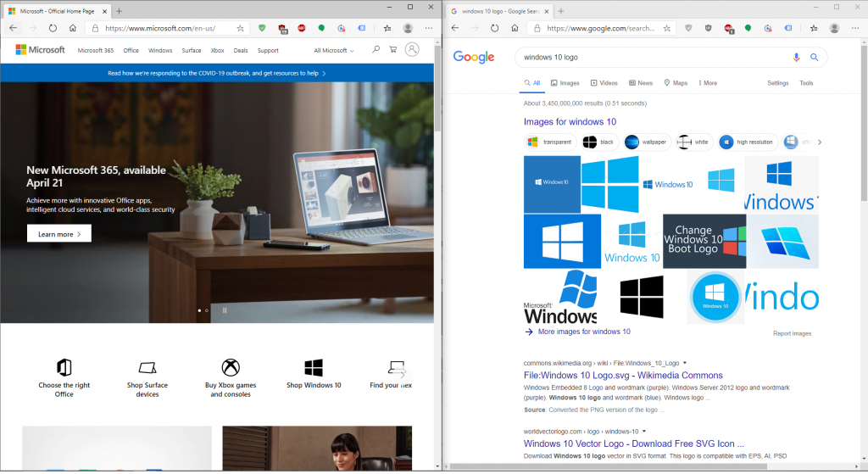
Task: Open Windows 10 Vector Logo result
Action: [634, 444]
